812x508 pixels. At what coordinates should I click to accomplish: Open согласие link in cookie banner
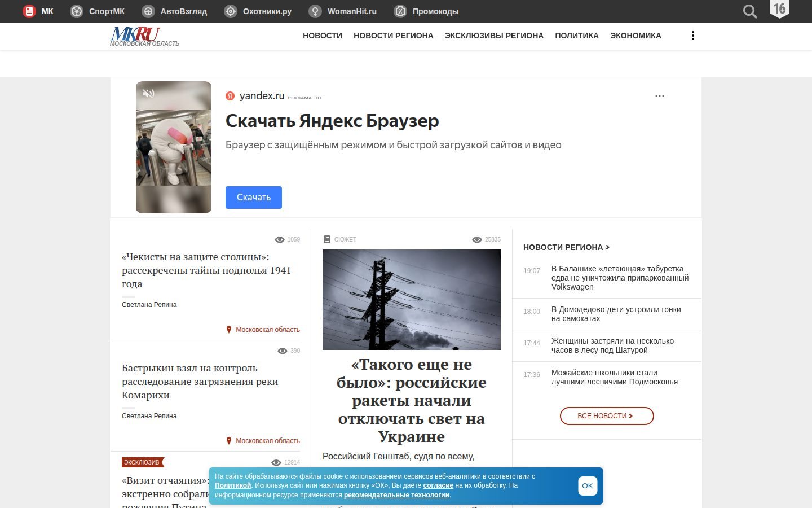click(x=438, y=485)
